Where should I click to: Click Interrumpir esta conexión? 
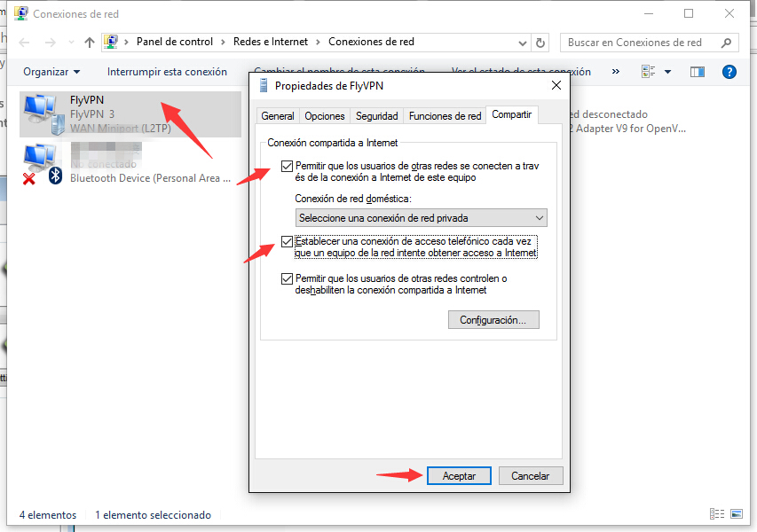pyautogui.click(x=167, y=72)
